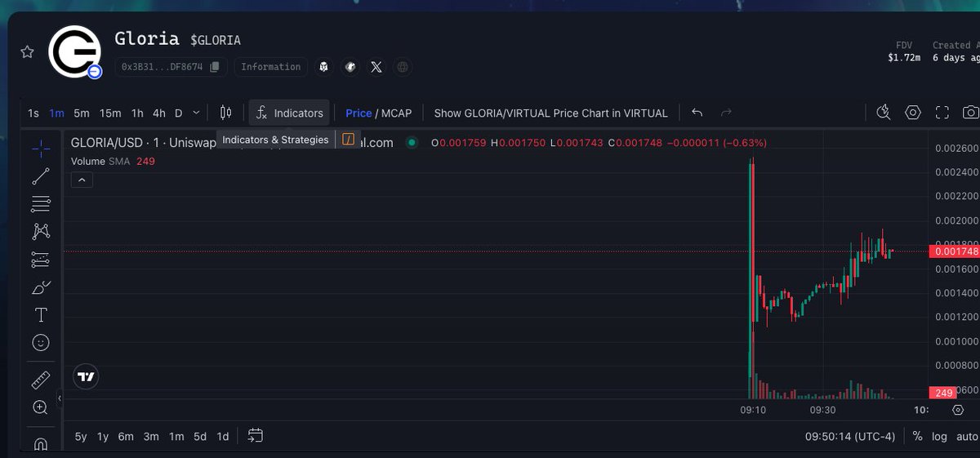Undo the last chart action
Viewport: 980px width, 458px height.
tap(697, 113)
